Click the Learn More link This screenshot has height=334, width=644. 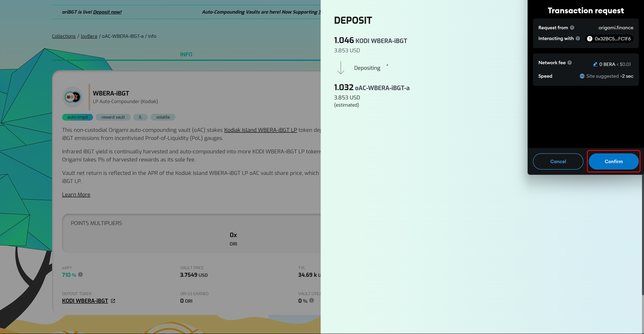click(76, 195)
